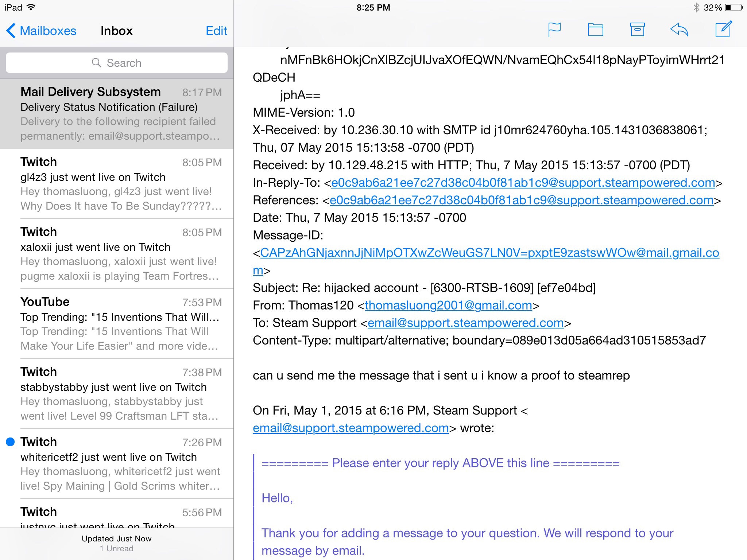
Task: Tap the battery indicator icon
Action: pos(734,8)
